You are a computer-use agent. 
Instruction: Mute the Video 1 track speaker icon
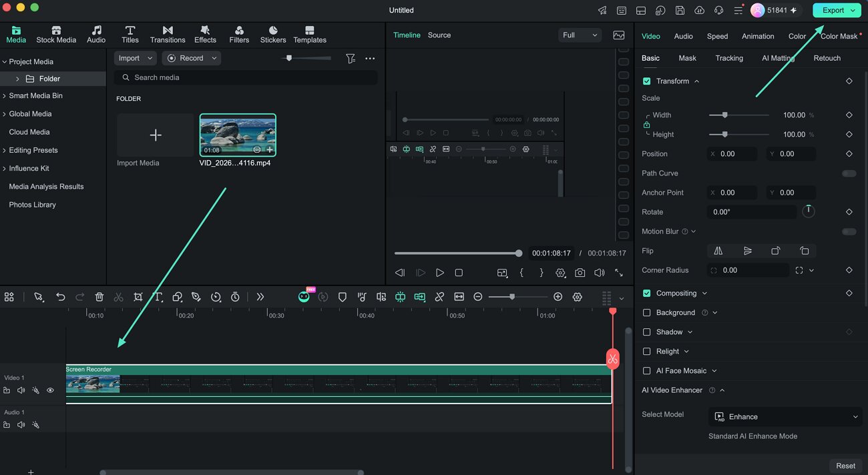click(21, 390)
